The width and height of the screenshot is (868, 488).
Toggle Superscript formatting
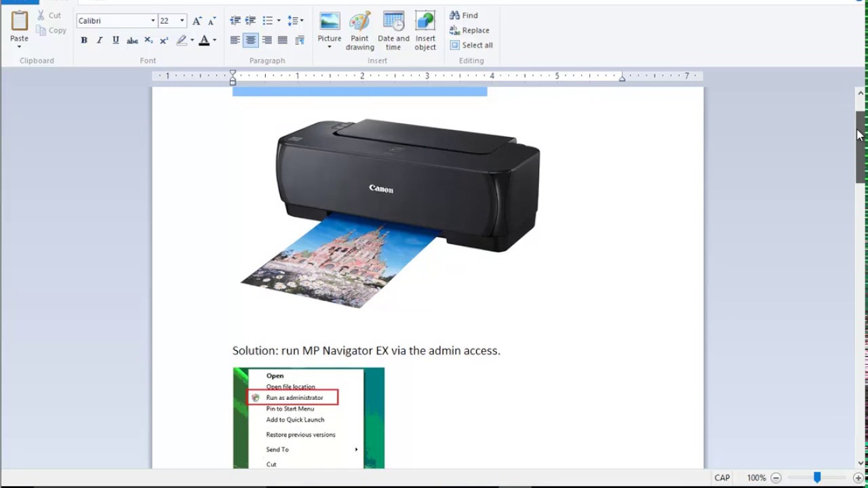(x=164, y=41)
